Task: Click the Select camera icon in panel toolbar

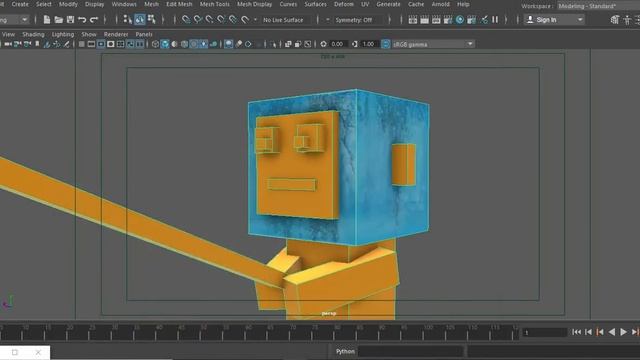Action: (8, 44)
